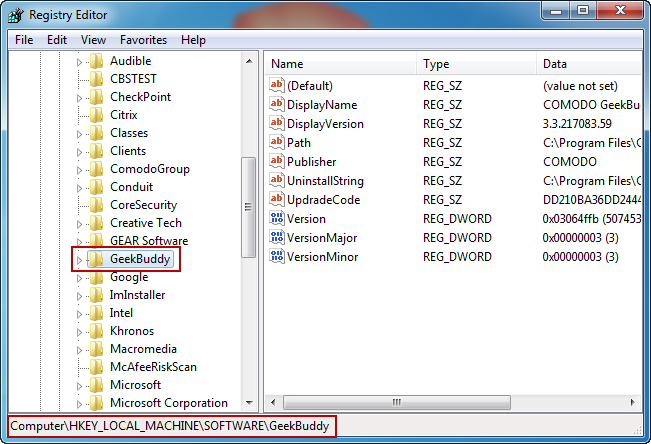The width and height of the screenshot is (651, 444).
Task: Click the DWORD icon beside VersionMajor
Action: click(x=277, y=238)
